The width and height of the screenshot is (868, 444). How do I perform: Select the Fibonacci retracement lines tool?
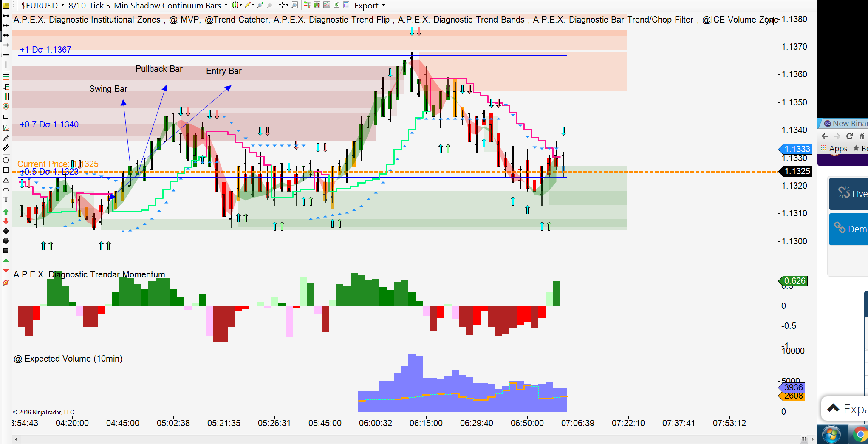click(6, 76)
